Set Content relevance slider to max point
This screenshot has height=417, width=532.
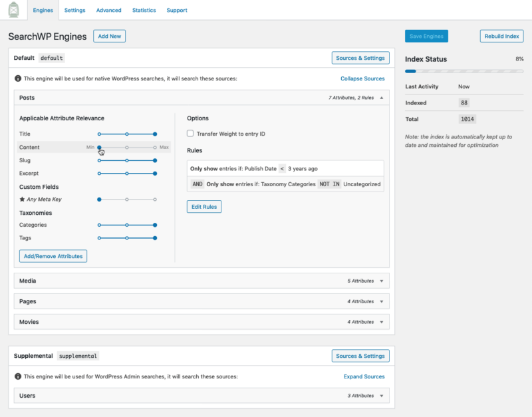click(155, 147)
